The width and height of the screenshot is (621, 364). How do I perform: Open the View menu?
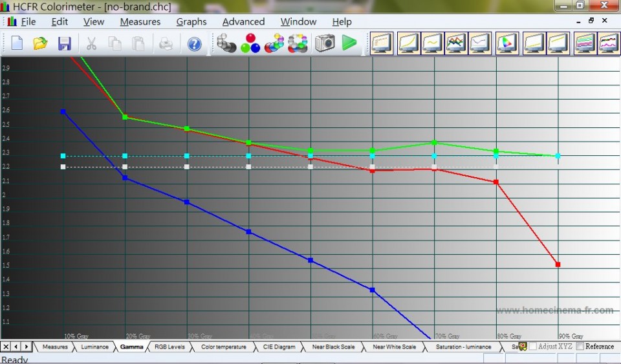pyautogui.click(x=93, y=22)
